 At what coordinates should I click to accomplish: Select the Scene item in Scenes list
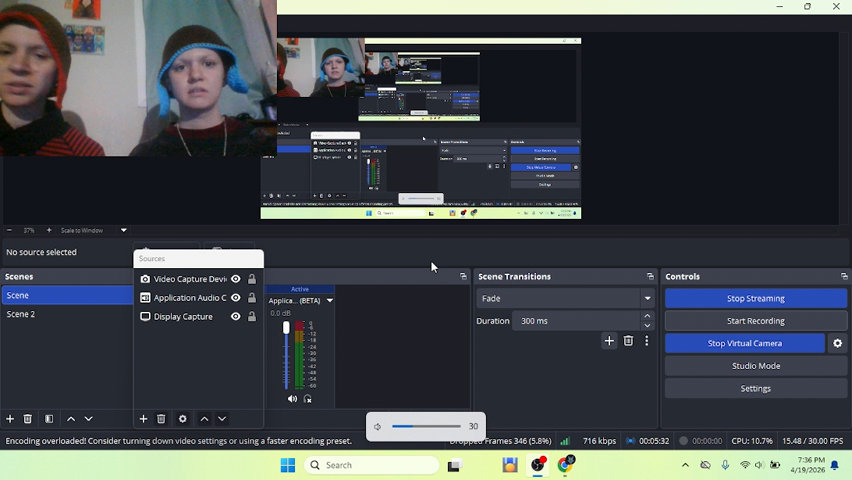pos(67,295)
